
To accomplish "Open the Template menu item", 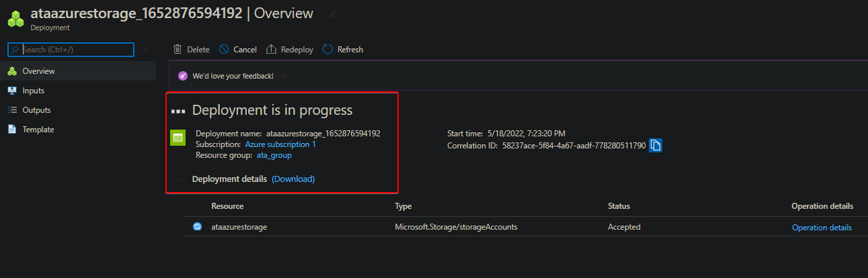I will point(78,130).
